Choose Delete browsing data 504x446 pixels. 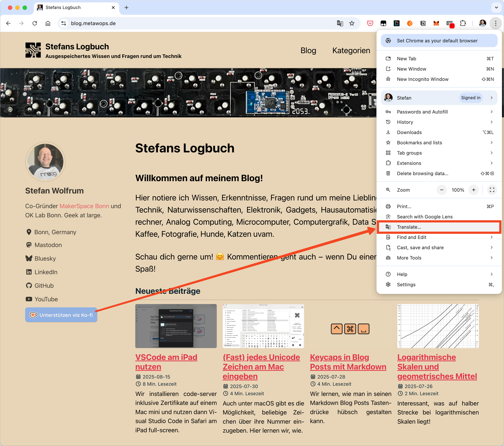pos(439,173)
